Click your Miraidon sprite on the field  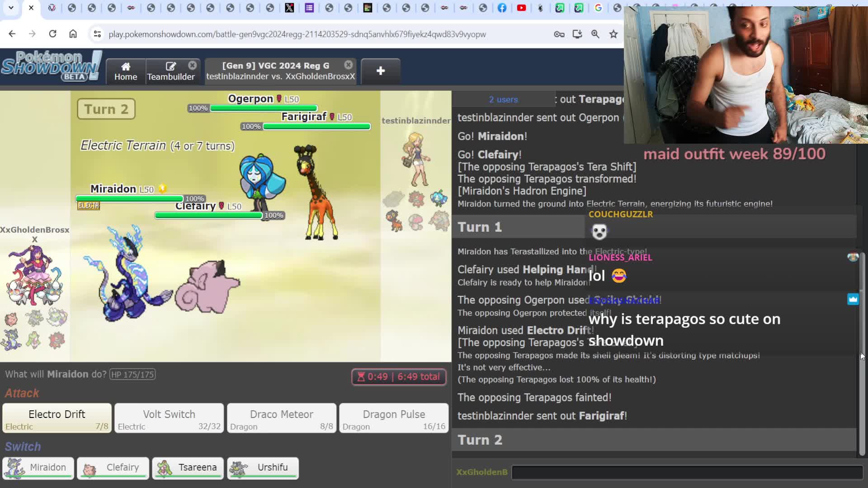click(127, 273)
